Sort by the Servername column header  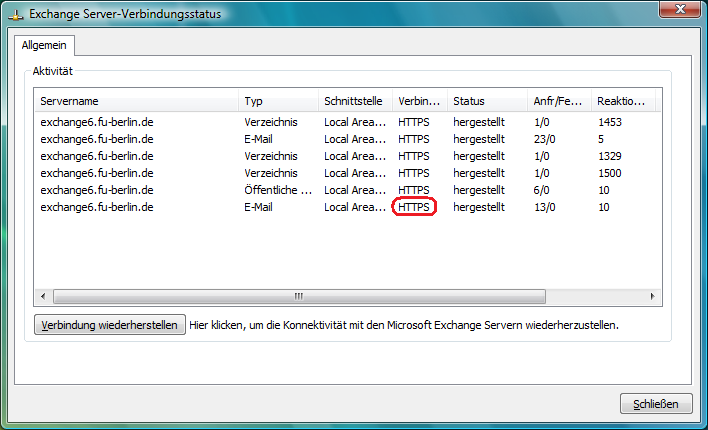click(x=136, y=101)
